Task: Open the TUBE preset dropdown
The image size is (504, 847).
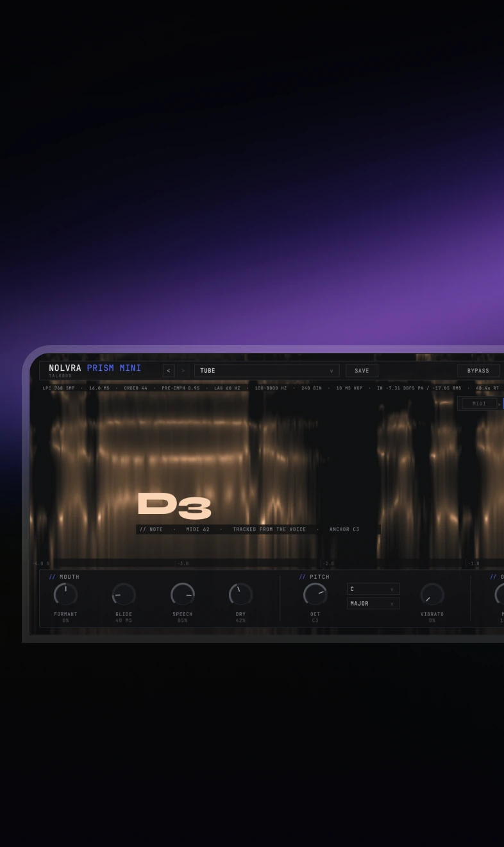Action: pos(267,370)
